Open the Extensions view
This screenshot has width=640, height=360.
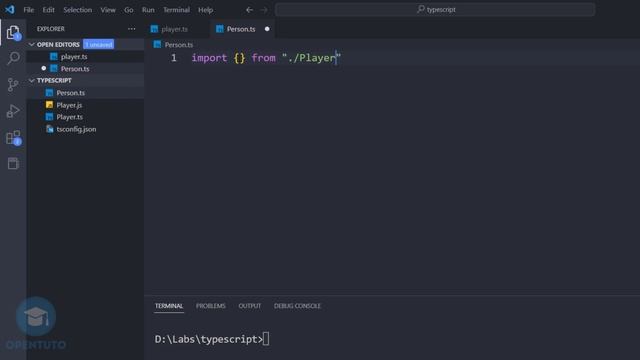[13, 138]
